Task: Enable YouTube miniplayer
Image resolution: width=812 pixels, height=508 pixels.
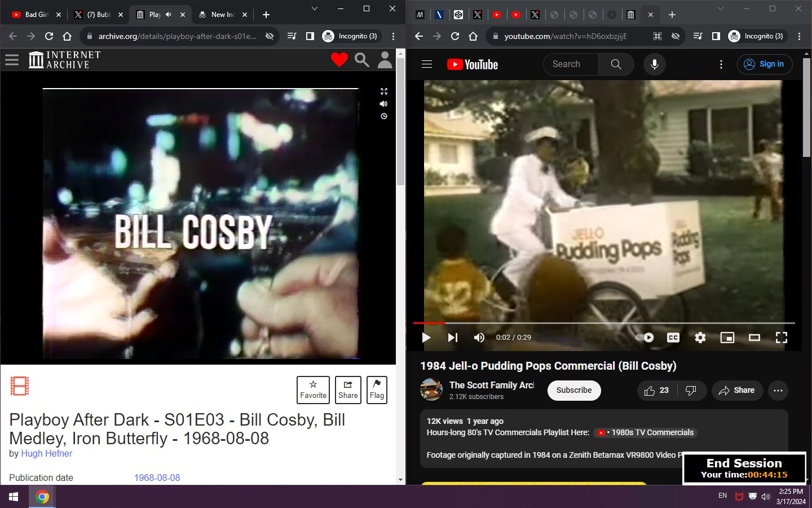Action: click(x=727, y=338)
